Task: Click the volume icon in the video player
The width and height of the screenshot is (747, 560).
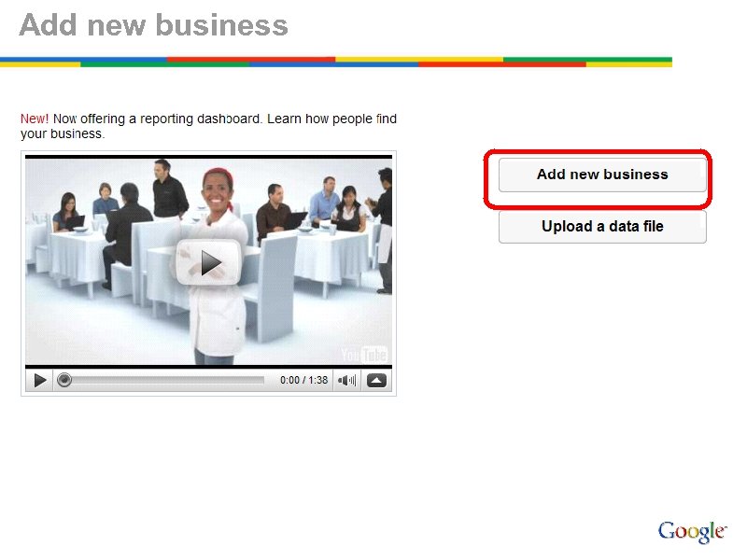Action: [345, 380]
